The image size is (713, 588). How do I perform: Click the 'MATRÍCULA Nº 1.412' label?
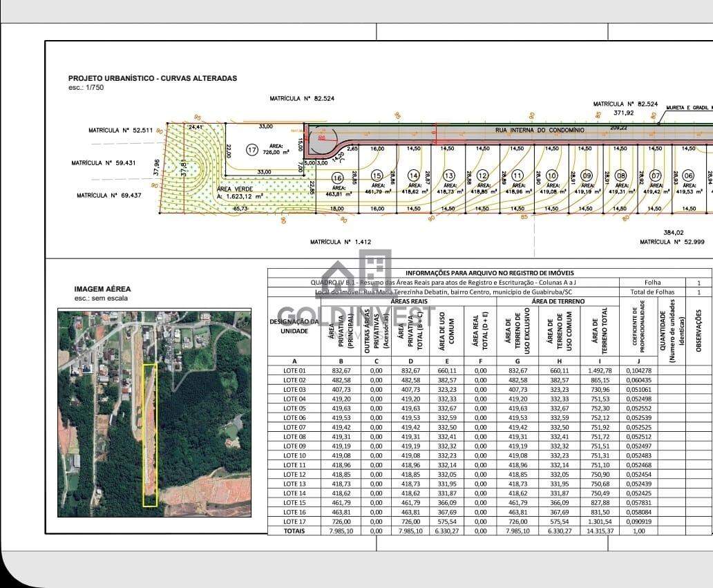pos(341,242)
